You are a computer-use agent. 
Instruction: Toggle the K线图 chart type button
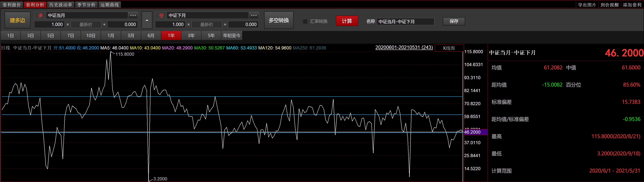coord(449,48)
